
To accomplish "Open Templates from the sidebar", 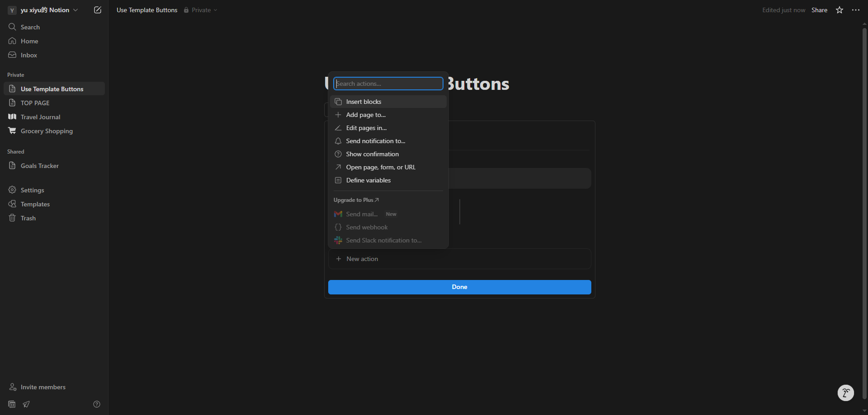I will [x=54, y=204].
